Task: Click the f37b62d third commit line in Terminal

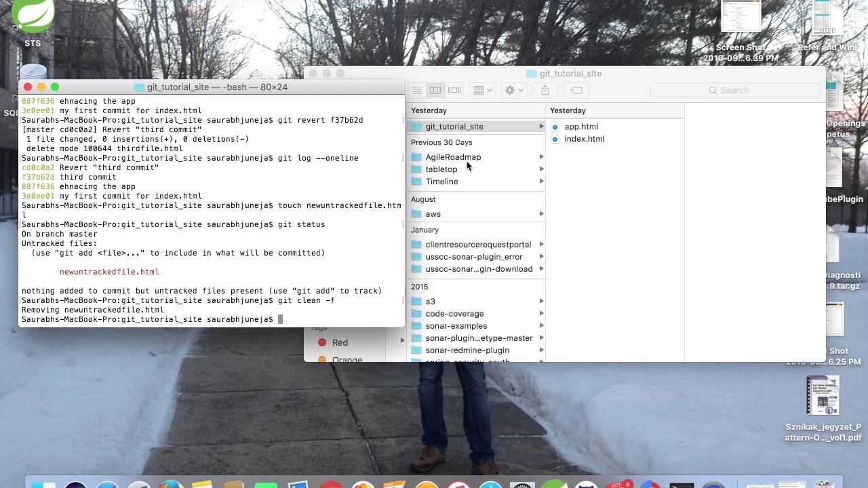Action: (x=69, y=177)
